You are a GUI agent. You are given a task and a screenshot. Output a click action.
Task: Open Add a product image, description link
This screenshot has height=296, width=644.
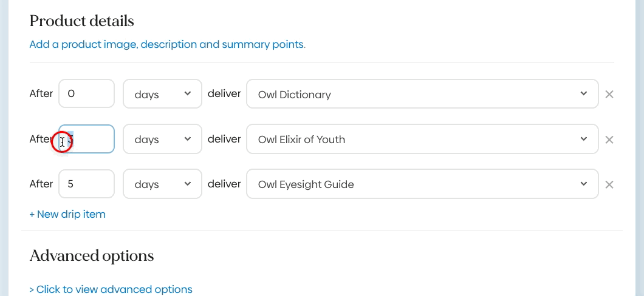click(x=167, y=44)
